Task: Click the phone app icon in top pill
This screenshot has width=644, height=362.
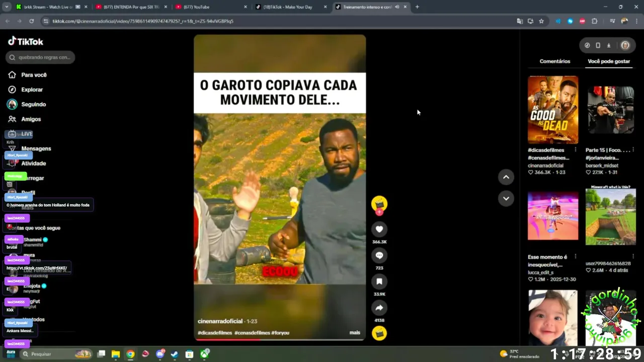Action: point(598,45)
